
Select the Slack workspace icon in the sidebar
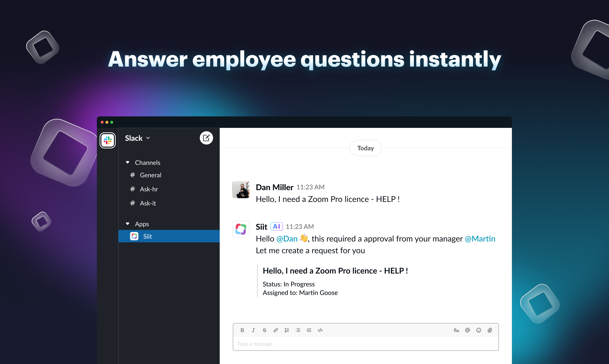tap(108, 140)
